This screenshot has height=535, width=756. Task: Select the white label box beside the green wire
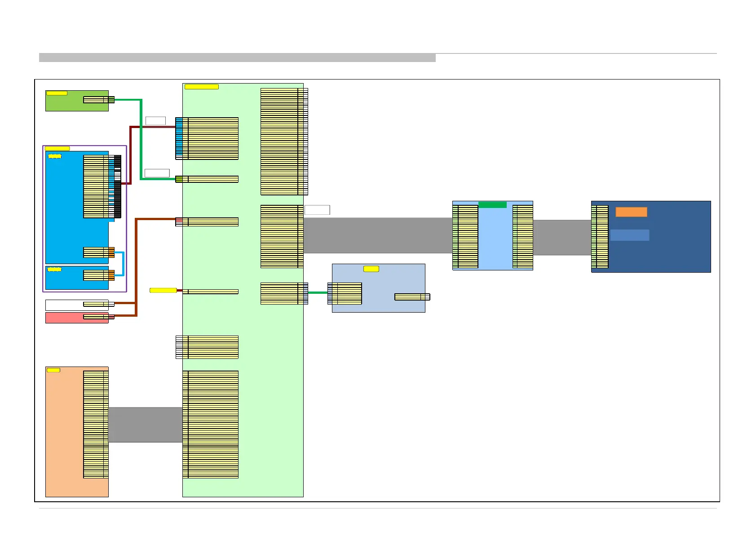point(157,173)
